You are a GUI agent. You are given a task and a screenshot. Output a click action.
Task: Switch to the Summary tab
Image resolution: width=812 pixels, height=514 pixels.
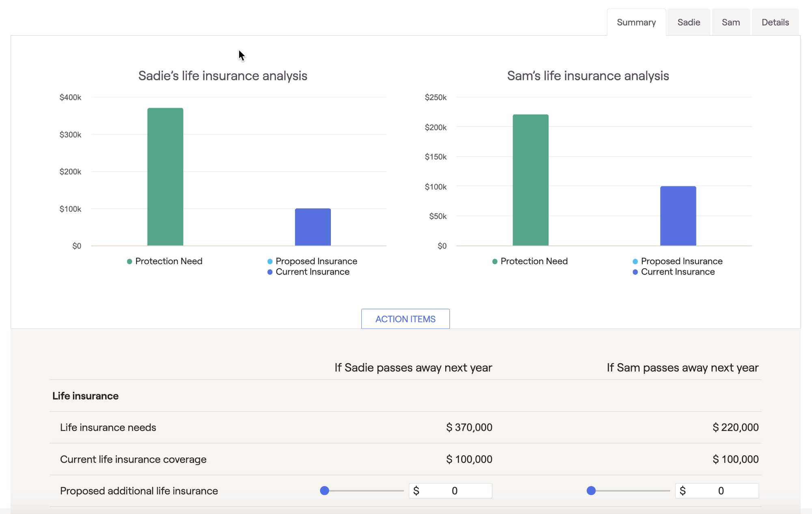click(636, 22)
